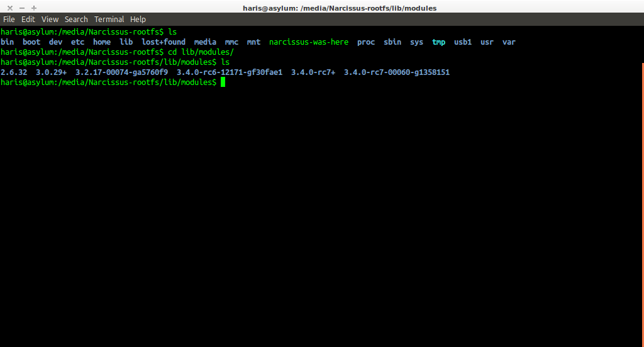The height and width of the screenshot is (347, 644).
Task: Click the highlighted tmp directory name
Action: click(x=438, y=42)
